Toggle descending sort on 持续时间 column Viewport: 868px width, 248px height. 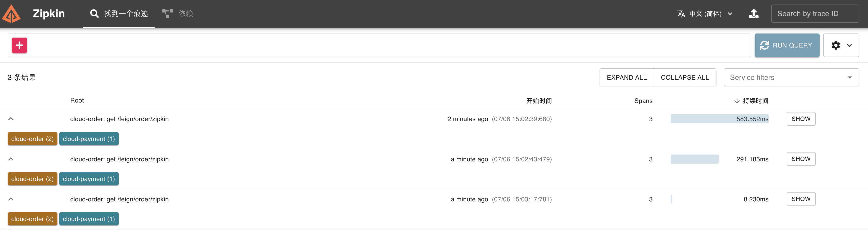(751, 100)
